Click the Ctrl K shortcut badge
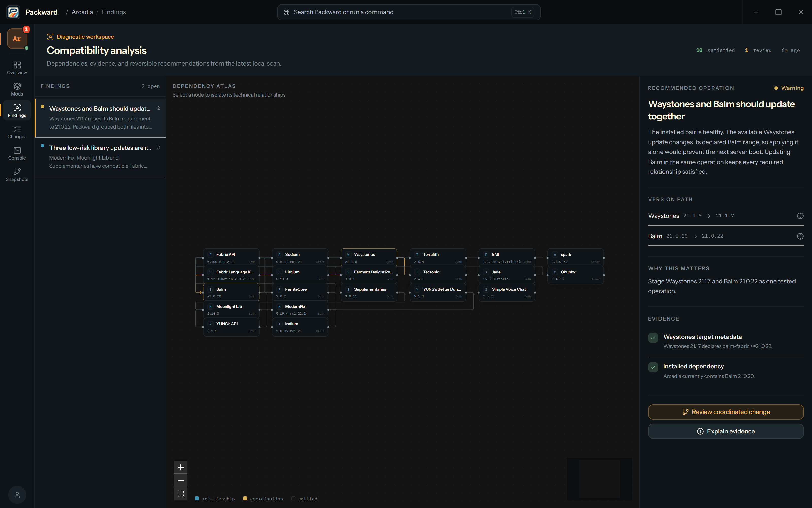812x508 pixels. point(522,12)
